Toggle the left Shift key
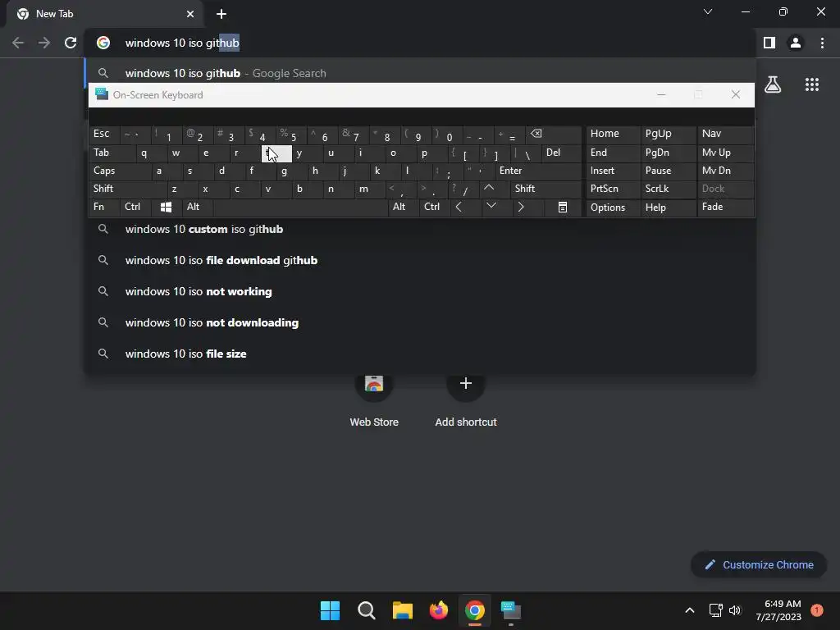Image resolution: width=840 pixels, height=630 pixels. click(x=127, y=189)
